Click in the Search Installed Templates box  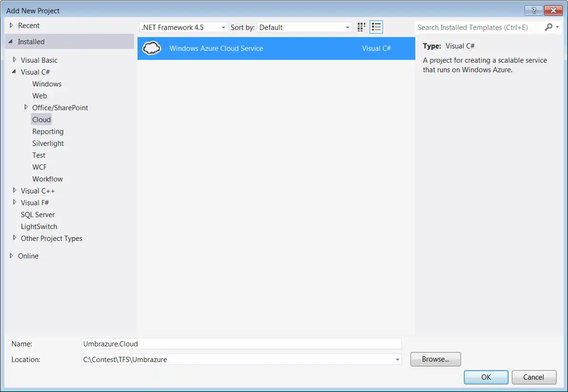tap(480, 27)
